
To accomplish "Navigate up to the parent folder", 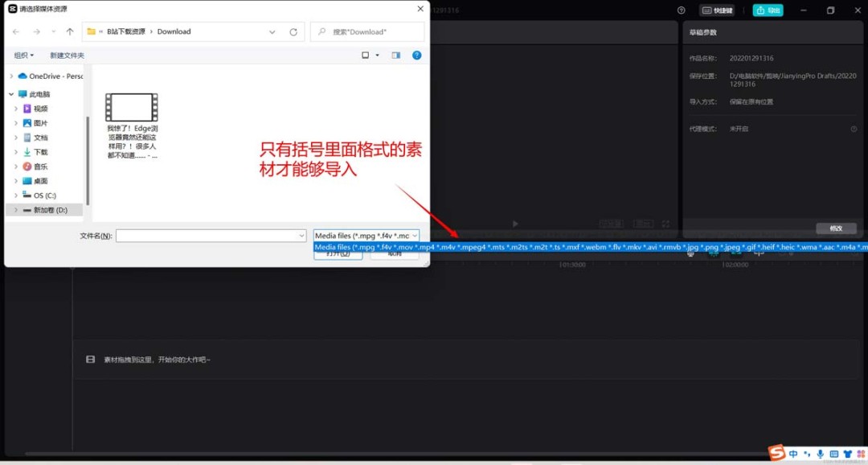I will tap(69, 31).
